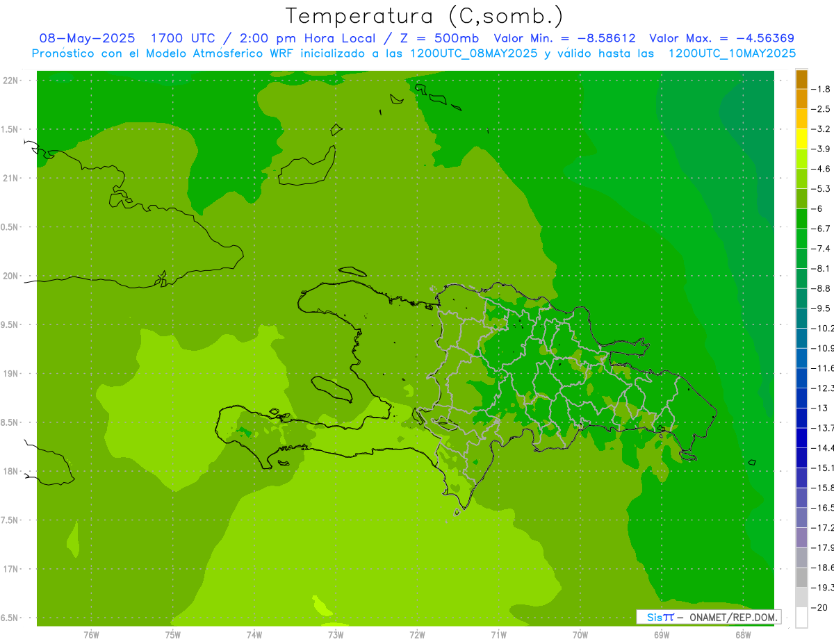
Task: Click the legend value '-2.5'
Action: 822,109
